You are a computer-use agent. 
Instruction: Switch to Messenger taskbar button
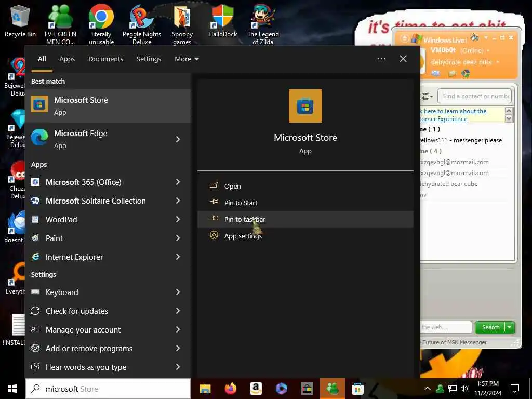(332, 389)
